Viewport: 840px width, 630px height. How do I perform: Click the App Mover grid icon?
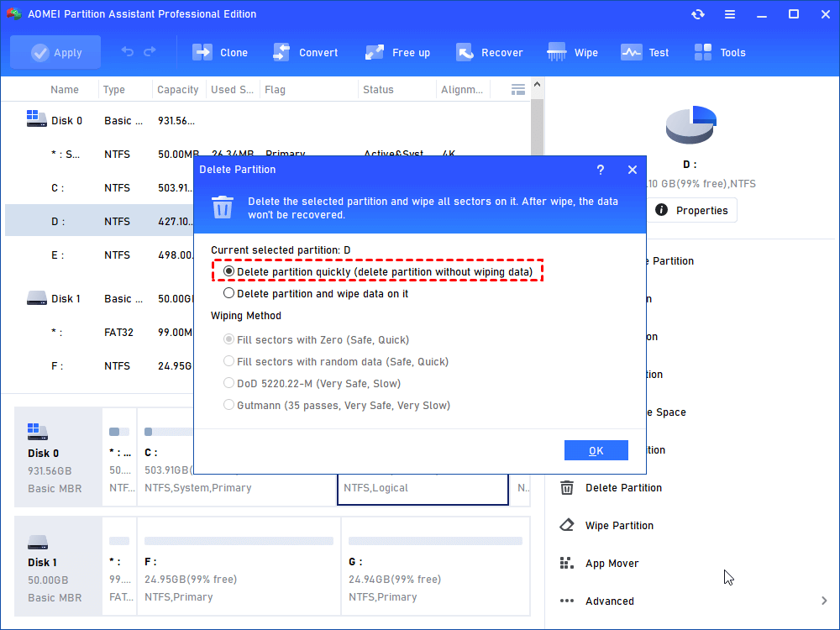[x=567, y=563]
